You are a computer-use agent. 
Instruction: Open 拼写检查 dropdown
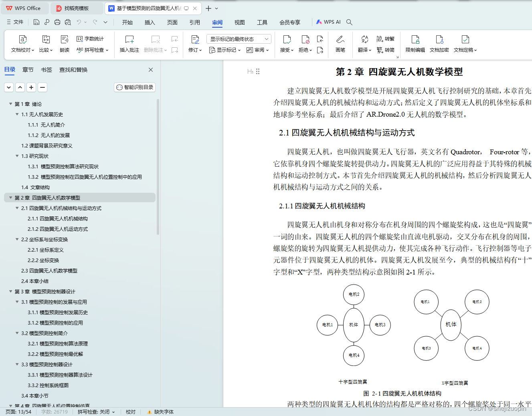pyautogui.click(x=93, y=50)
